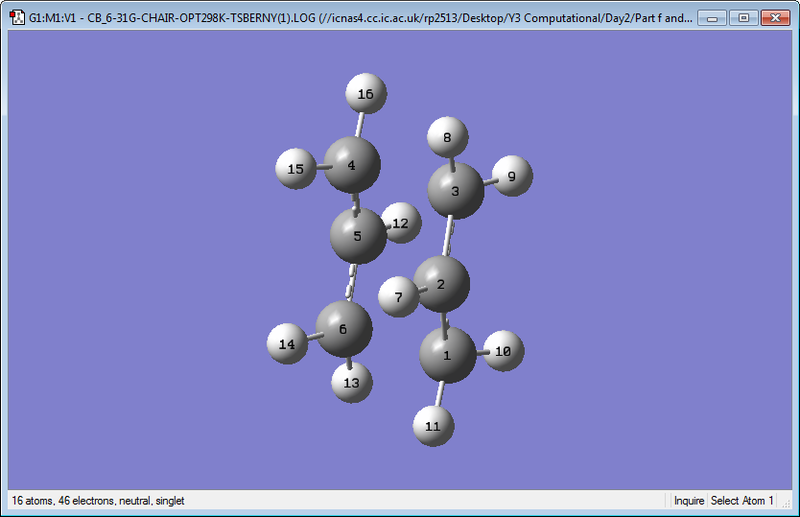The image size is (800, 517).
Task: Minimize the GaussView molecule window
Action: 712,18
